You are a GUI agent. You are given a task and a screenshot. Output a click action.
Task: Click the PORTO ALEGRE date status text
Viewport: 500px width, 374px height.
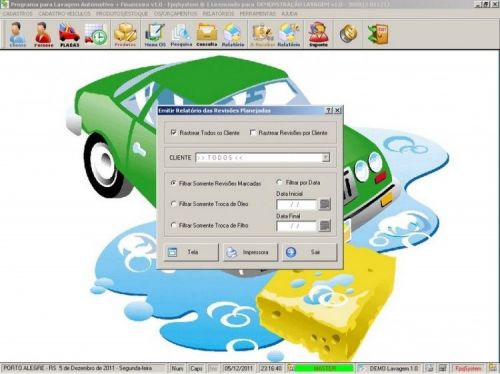click(77, 368)
